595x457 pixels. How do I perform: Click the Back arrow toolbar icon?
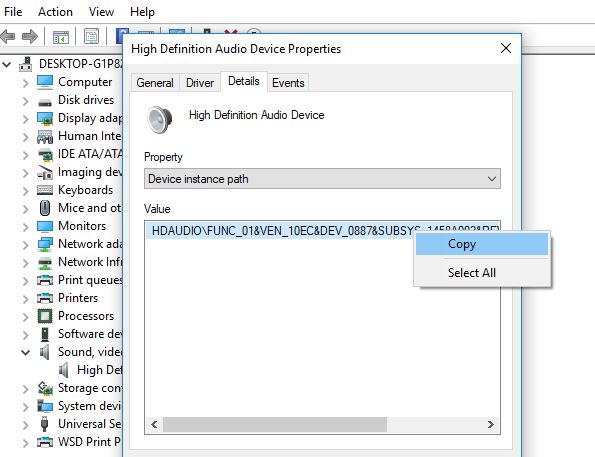[x=8, y=37]
